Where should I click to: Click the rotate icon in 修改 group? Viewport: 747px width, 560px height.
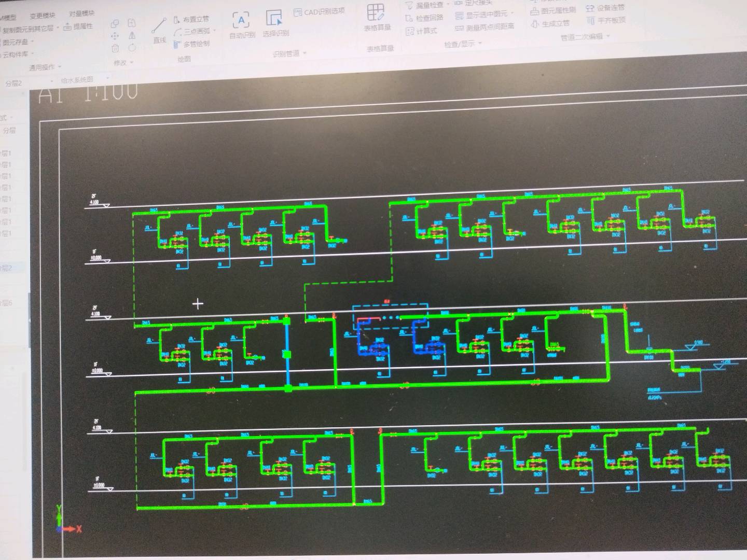click(x=132, y=48)
